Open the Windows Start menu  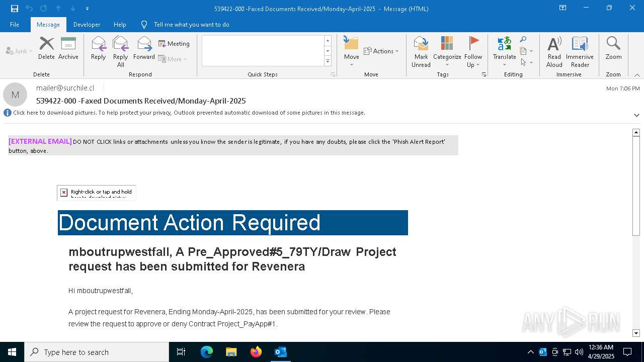12,352
